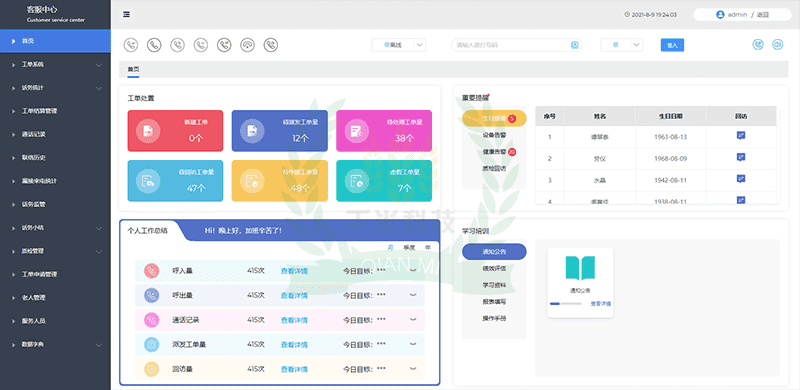Click the hang-up phone icon in the call toolbar

click(247, 45)
